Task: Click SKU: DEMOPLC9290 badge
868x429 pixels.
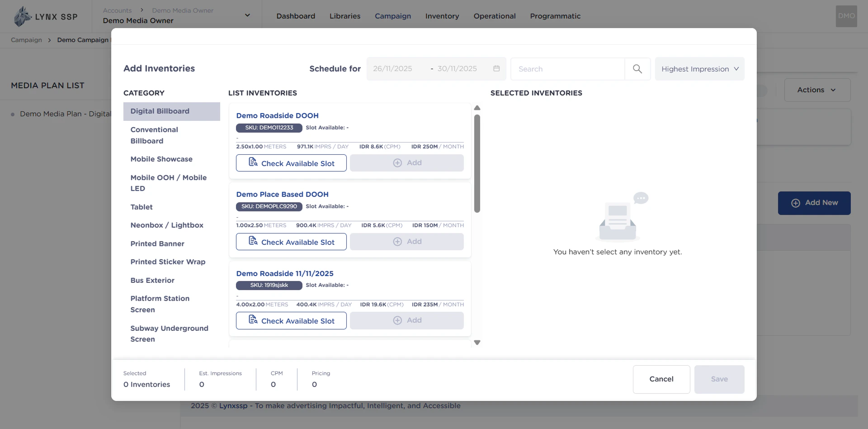Action: tap(269, 206)
